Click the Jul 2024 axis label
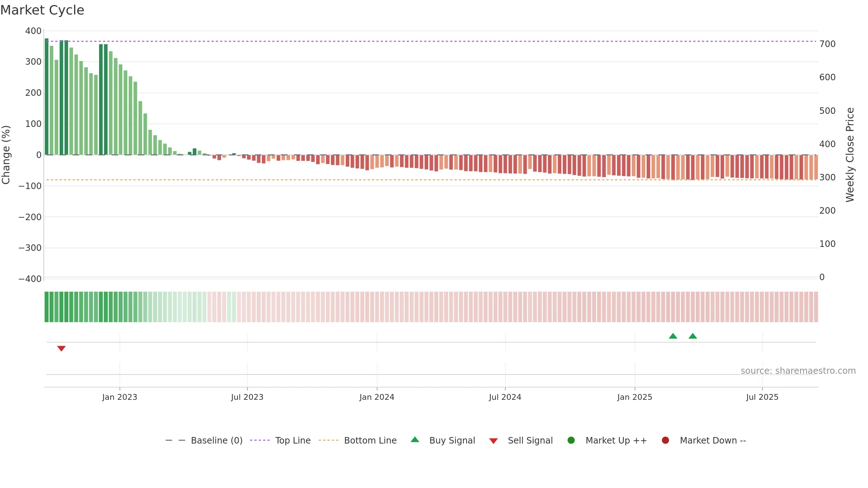The image size is (868, 488). point(505,397)
